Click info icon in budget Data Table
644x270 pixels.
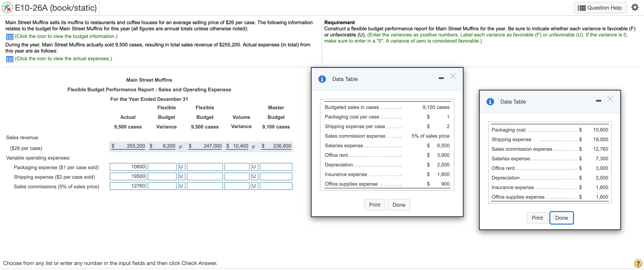point(322,79)
